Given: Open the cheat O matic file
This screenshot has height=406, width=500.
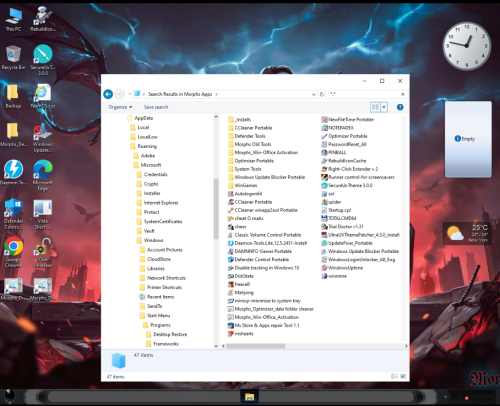Looking at the screenshot, I should 245,218.
